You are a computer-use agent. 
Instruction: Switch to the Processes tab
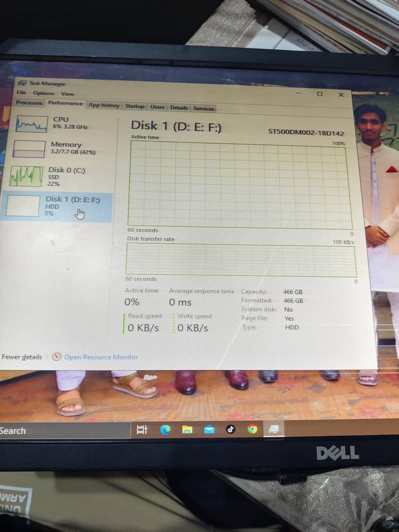(29, 102)
